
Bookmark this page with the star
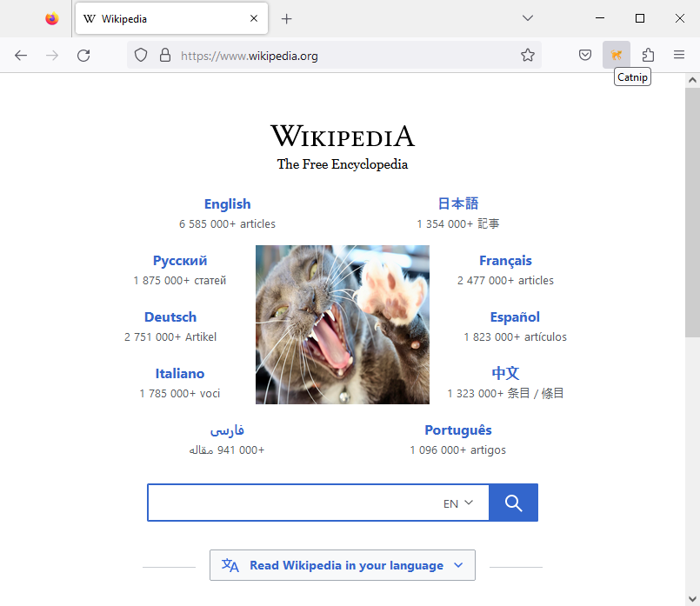click(528, 55)
